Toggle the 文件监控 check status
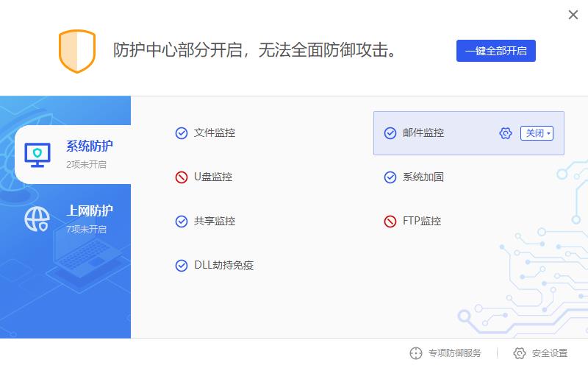This screenshot has height=368, width=588. pyautogui.click(x=182, y=133)
